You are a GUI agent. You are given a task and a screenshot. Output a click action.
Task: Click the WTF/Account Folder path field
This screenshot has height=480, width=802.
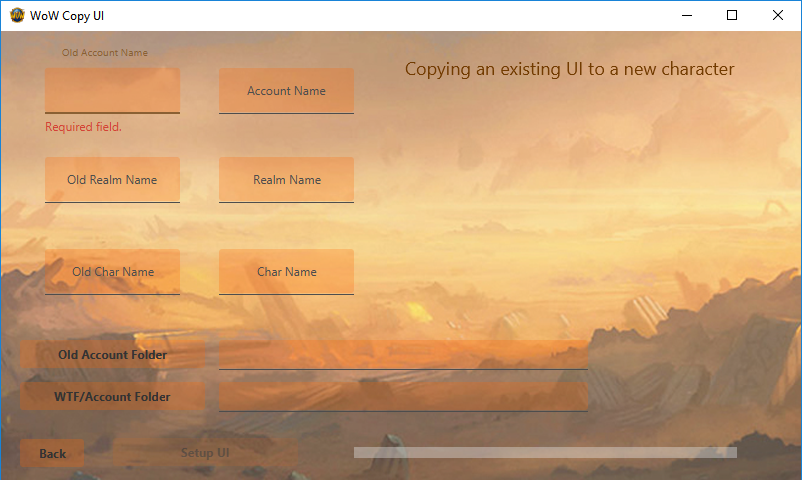[x=403, y=397]
